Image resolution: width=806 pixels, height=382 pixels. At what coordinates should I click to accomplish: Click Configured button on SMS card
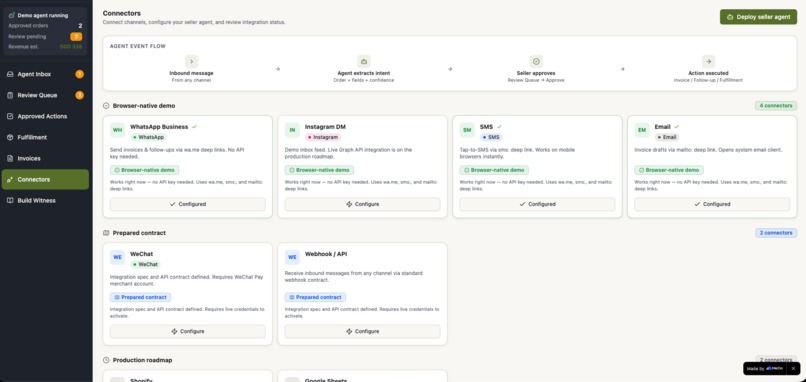[537, 204]
